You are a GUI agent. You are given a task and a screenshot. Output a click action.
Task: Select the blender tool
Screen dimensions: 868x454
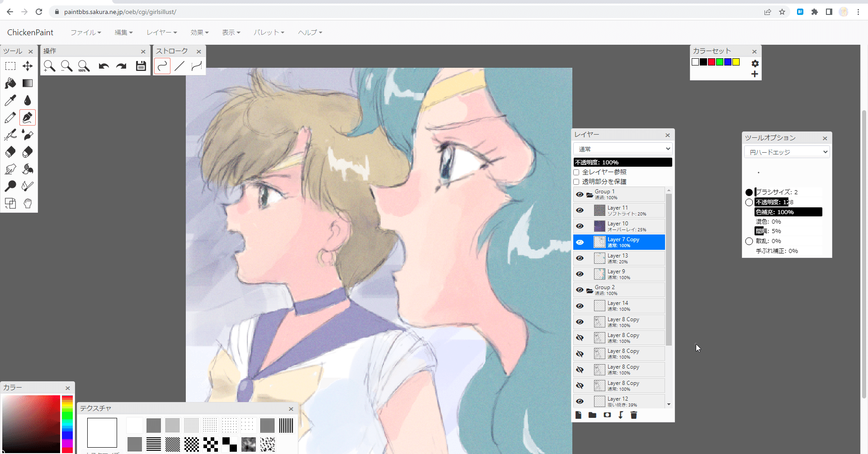pos(28,169)
